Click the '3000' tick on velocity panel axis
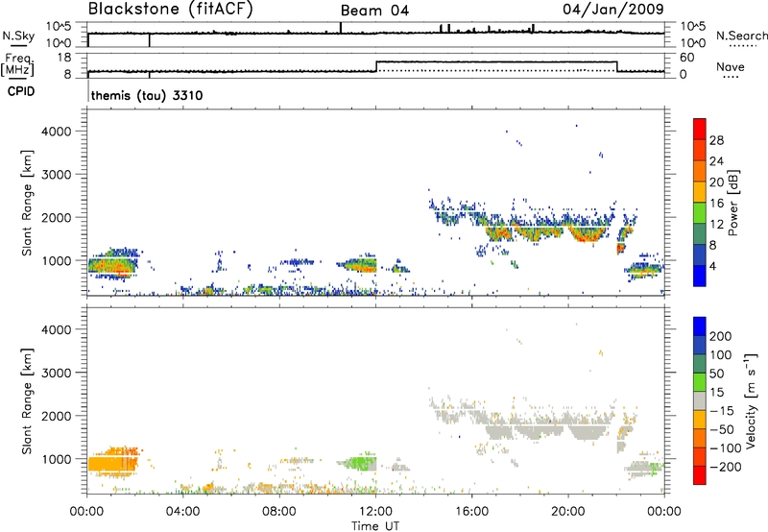768x532 pixels. (57, 373)
